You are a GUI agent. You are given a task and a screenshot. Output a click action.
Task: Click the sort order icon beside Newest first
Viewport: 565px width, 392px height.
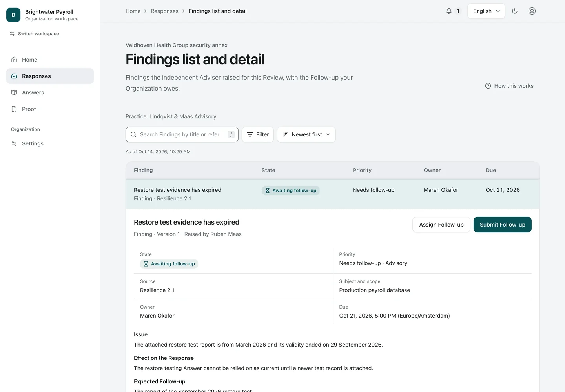(x=285, y=134)
